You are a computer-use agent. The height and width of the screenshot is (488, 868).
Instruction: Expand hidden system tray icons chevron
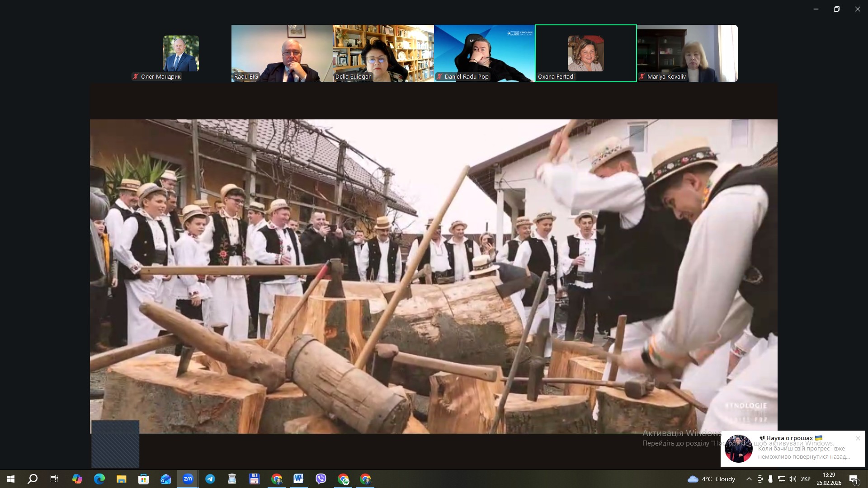(x=749, y=479)
